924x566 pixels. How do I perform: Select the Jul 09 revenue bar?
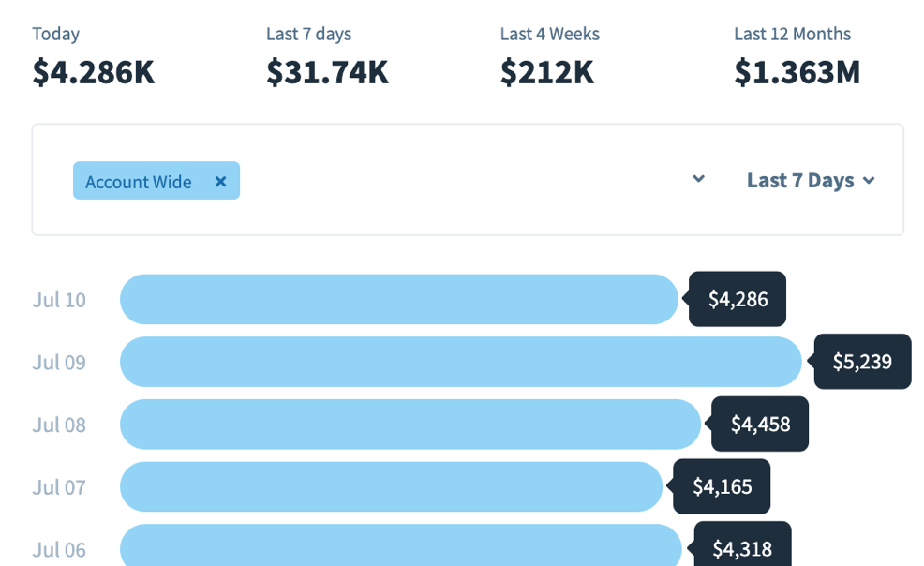tap(460, 362)
